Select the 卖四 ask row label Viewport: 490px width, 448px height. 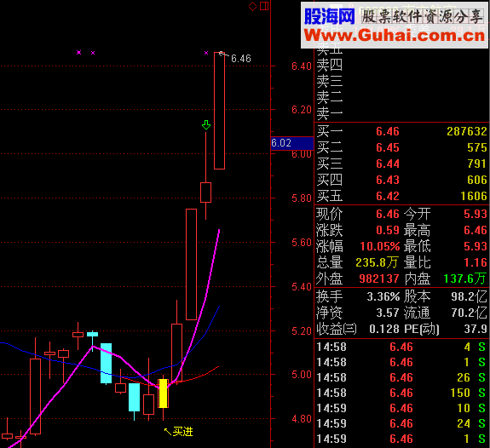pyautogui.click(x=330, y=65)
